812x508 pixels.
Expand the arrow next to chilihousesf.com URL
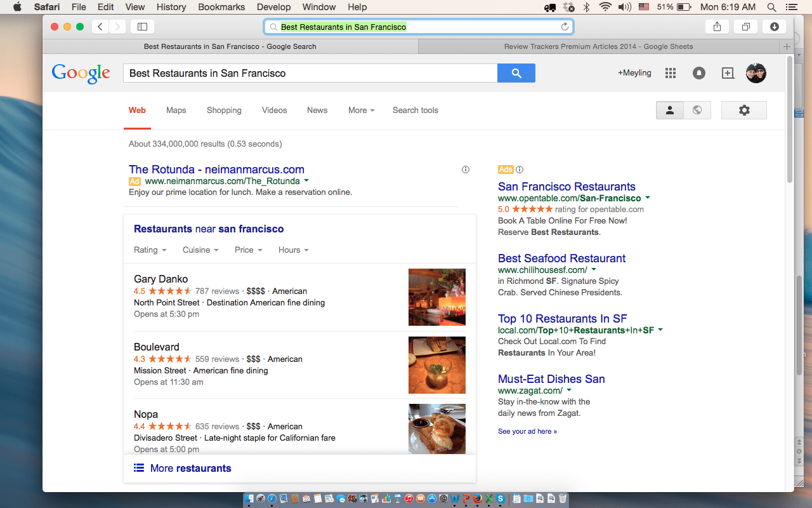(x=594, y=270)
